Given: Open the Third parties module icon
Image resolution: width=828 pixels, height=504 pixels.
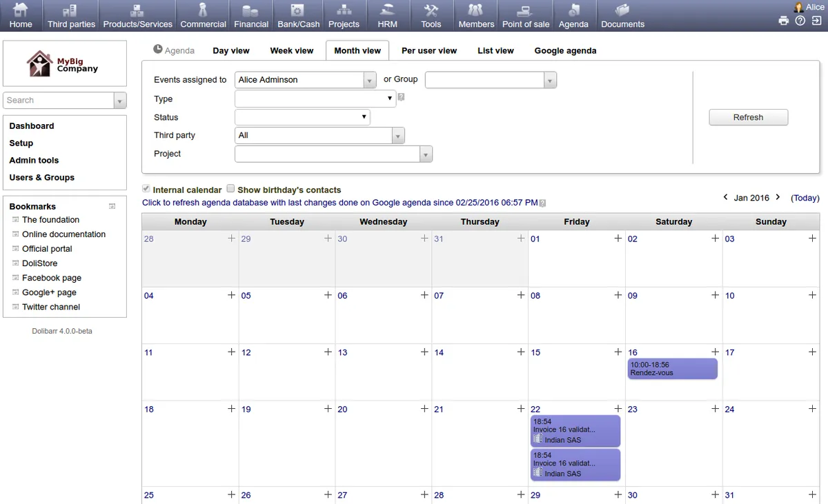Looking at the screenshot, I should click(70, 10).
